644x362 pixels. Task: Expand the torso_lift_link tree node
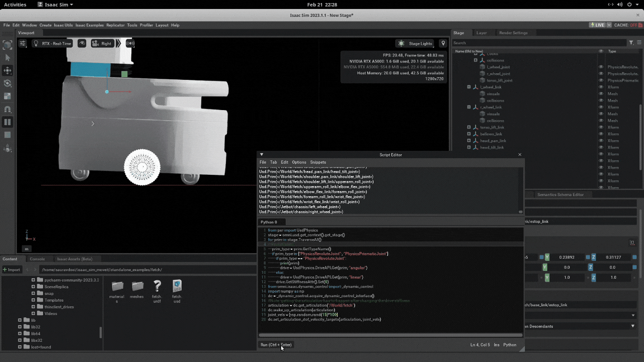[468, 127]
